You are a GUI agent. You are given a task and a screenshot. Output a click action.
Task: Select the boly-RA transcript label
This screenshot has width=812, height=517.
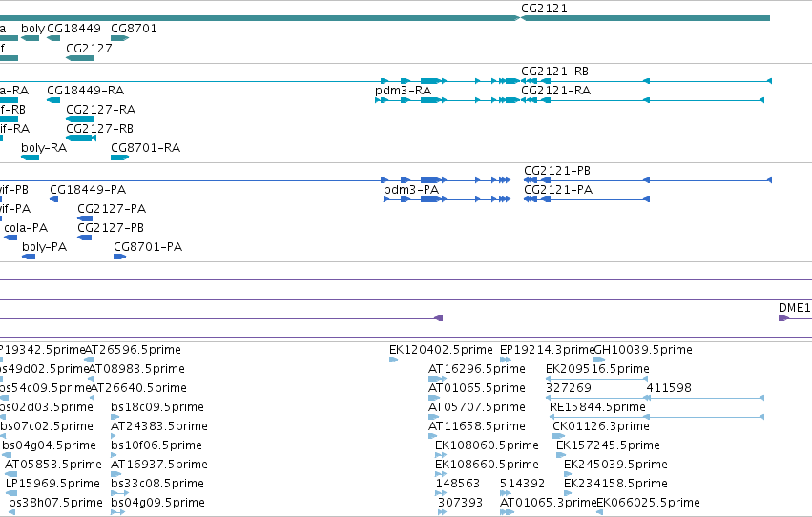pos(44,148)
